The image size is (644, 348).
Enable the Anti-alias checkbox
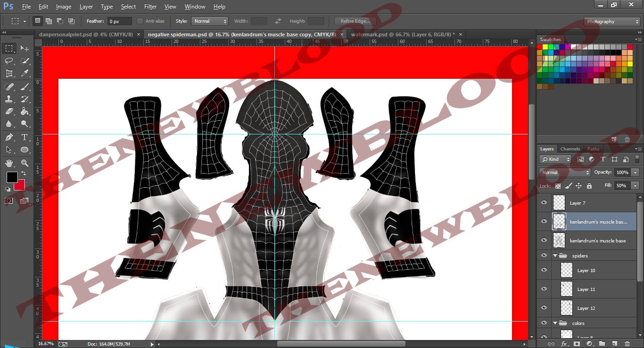coord(140,21)
